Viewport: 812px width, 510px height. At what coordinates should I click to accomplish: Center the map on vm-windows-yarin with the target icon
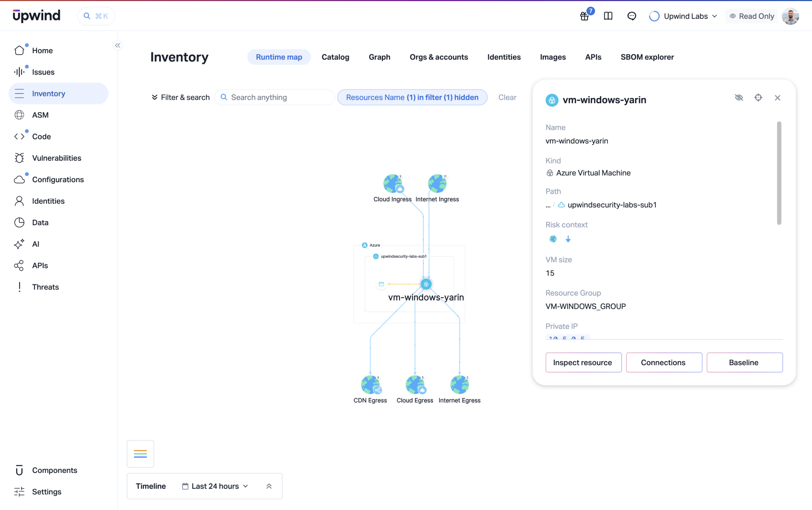pos(758,98)
